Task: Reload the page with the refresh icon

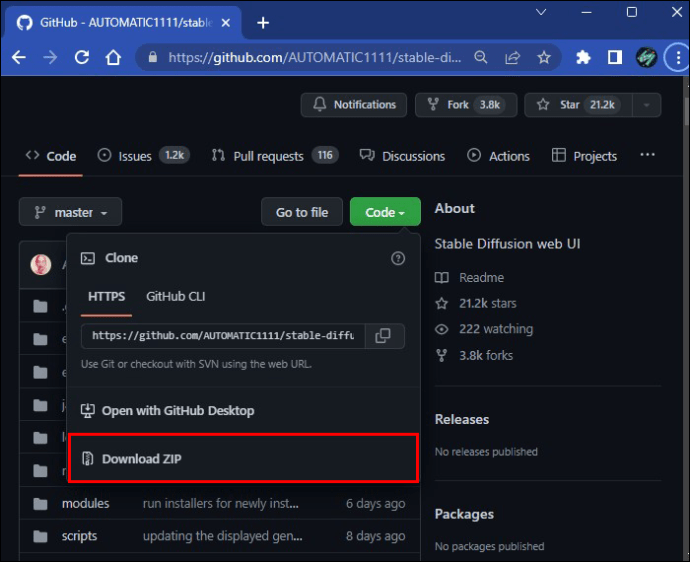Action: (82, 57)
